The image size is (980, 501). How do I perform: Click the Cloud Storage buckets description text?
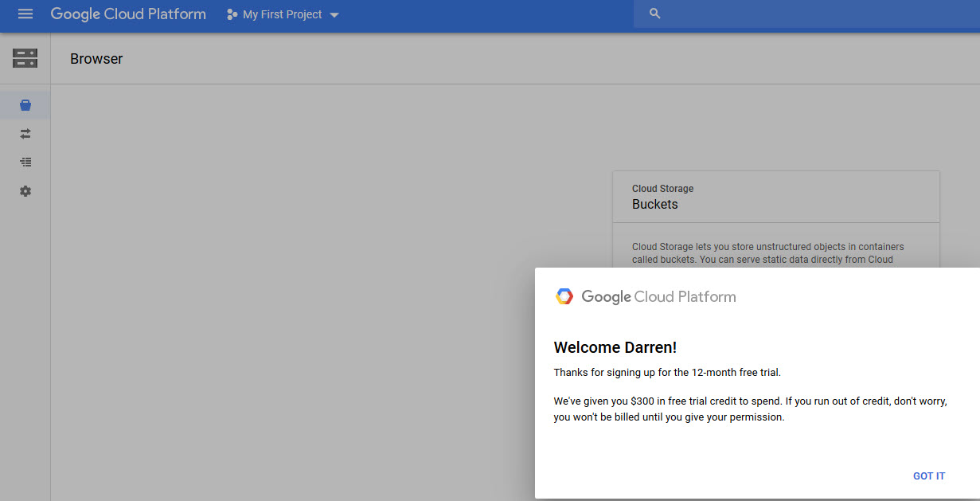click(768, 252)
